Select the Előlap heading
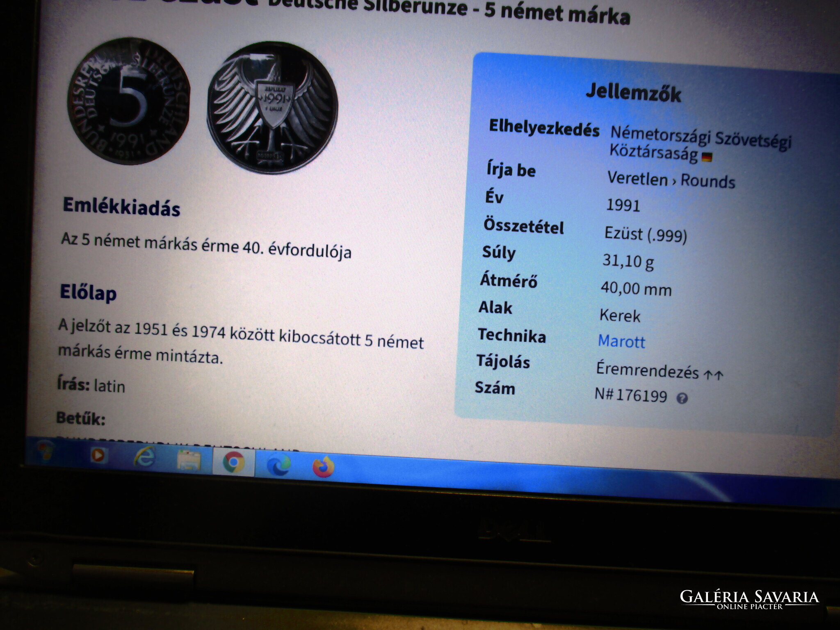 [88, 293]
